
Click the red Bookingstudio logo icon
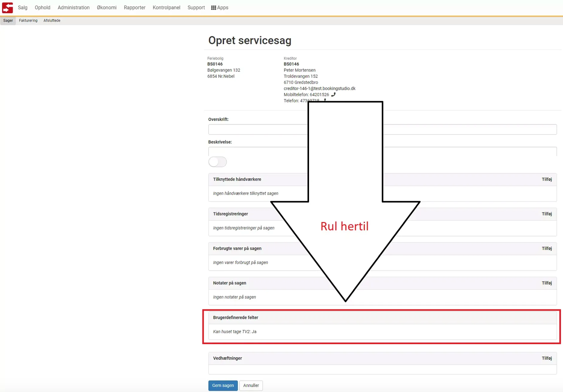(7, 8)
